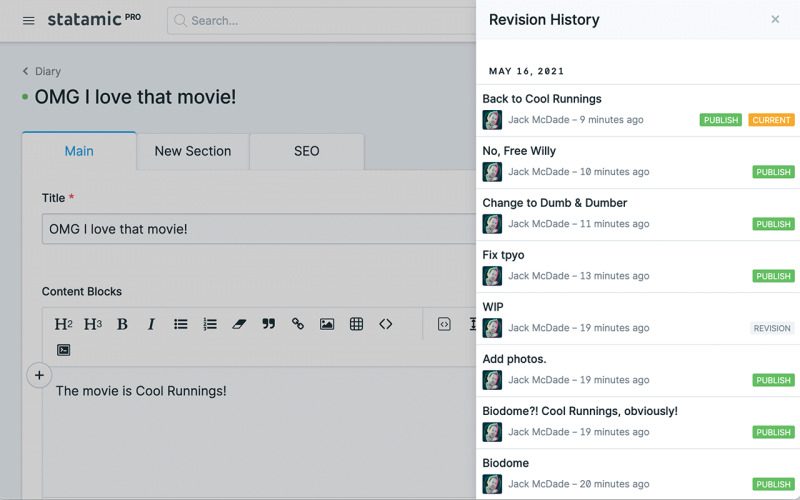
Task: Go back to Diary collection
Action: click(x=42, y=71)
